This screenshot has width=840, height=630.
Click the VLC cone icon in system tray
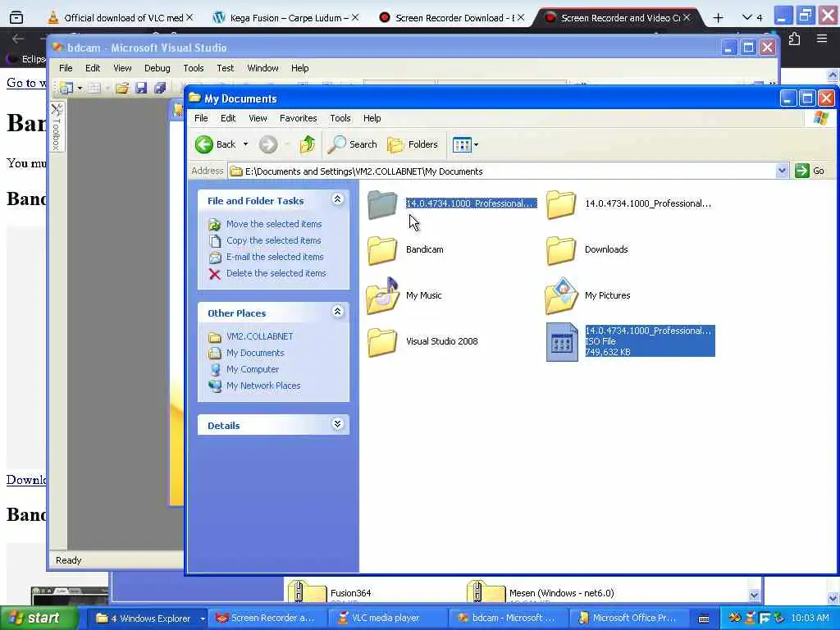click(x=751, y=619)
